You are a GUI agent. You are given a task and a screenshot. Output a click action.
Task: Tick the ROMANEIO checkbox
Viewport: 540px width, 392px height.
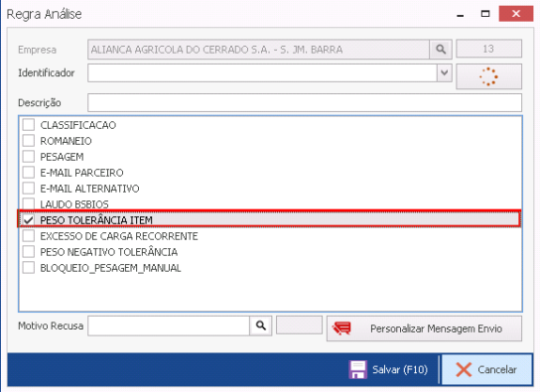[29, 140]
